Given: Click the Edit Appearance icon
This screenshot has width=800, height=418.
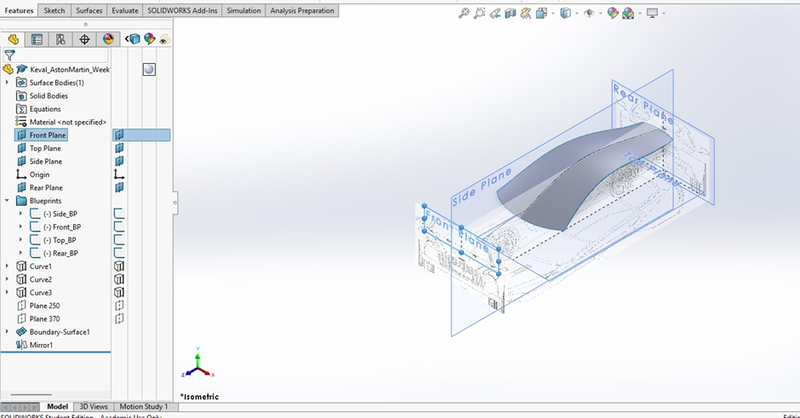Looking at the screenshot, I should 613,13.
